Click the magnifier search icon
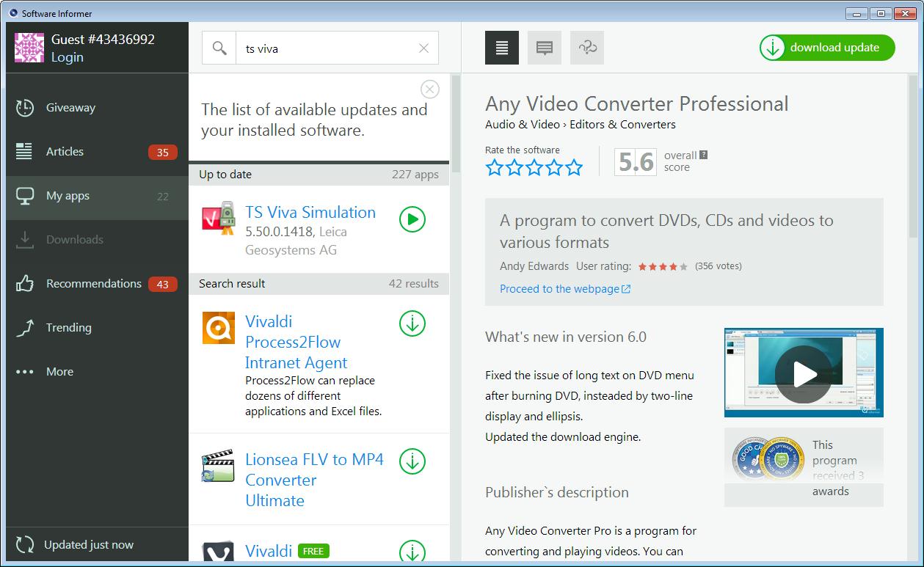The image size is (924, 567). (219, 48)
